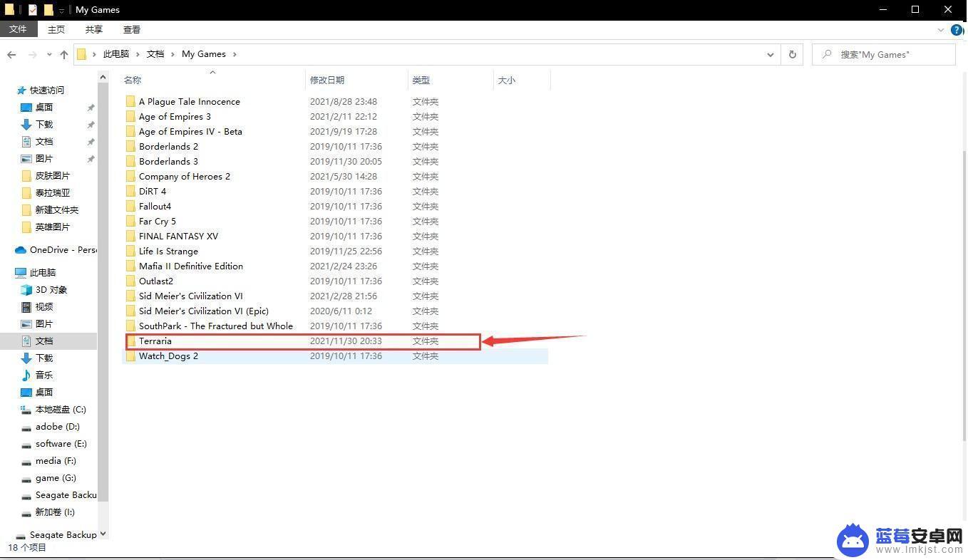Open the recent locations dropdown arrow

coord(48,54)
